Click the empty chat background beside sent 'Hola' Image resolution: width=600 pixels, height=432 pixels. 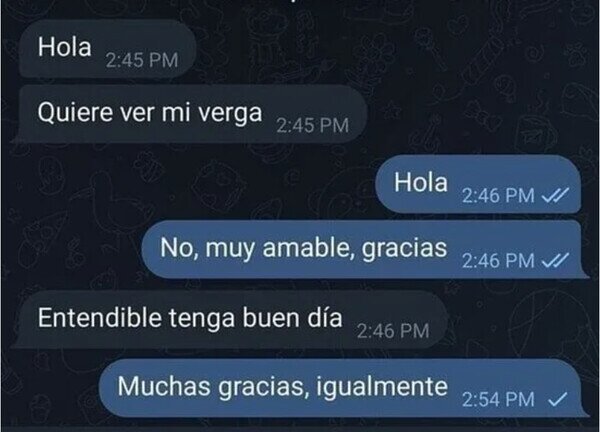[x=191, y=184]
